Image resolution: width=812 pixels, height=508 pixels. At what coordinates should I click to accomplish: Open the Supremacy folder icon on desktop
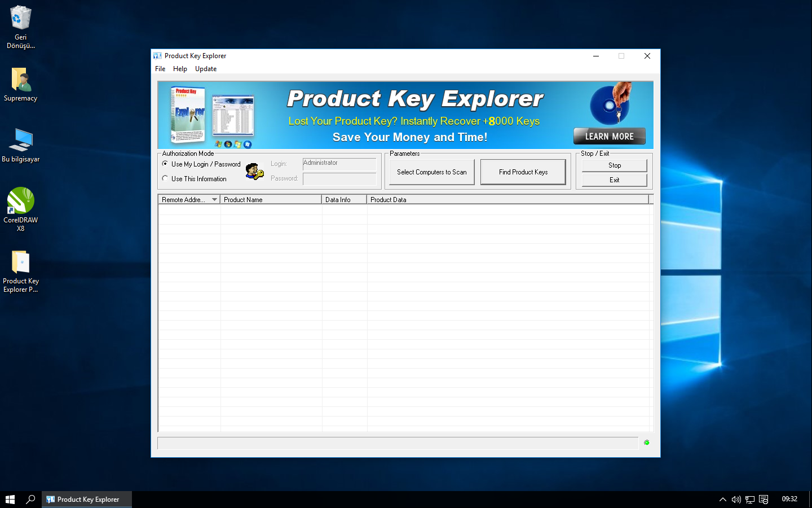20,85
